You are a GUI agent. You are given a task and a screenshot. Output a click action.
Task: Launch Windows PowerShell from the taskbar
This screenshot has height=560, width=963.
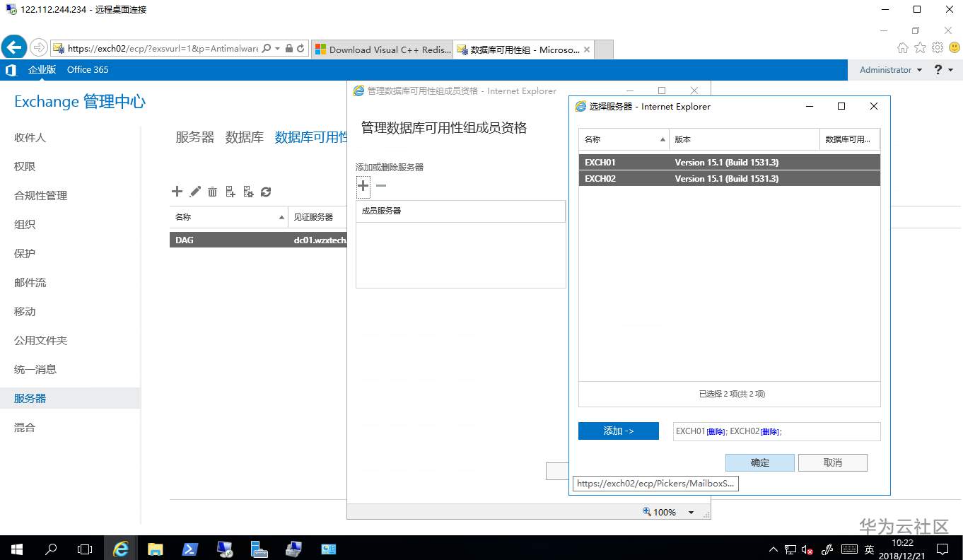coord(189,549)
